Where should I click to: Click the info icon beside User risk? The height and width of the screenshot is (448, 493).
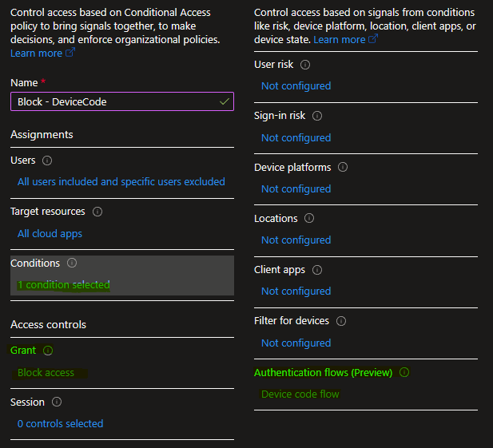305,65
